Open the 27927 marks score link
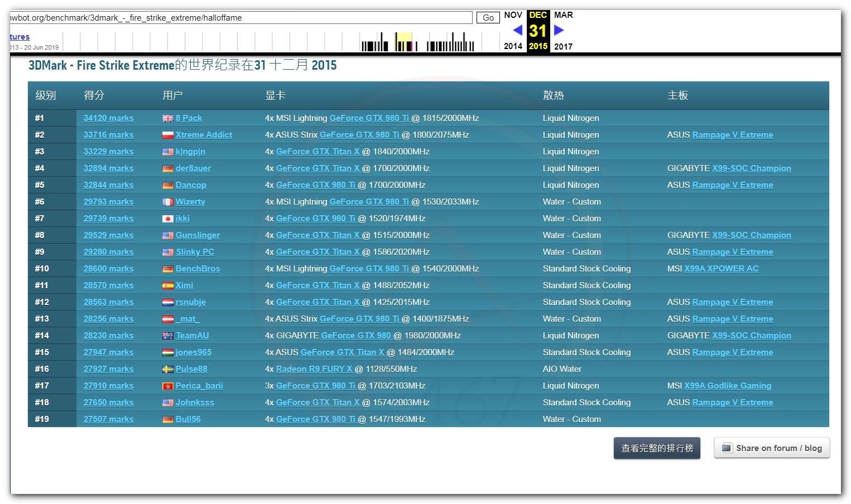Viewport: 851px width, 504px height. pyautogui.click(x=108, y=369)
